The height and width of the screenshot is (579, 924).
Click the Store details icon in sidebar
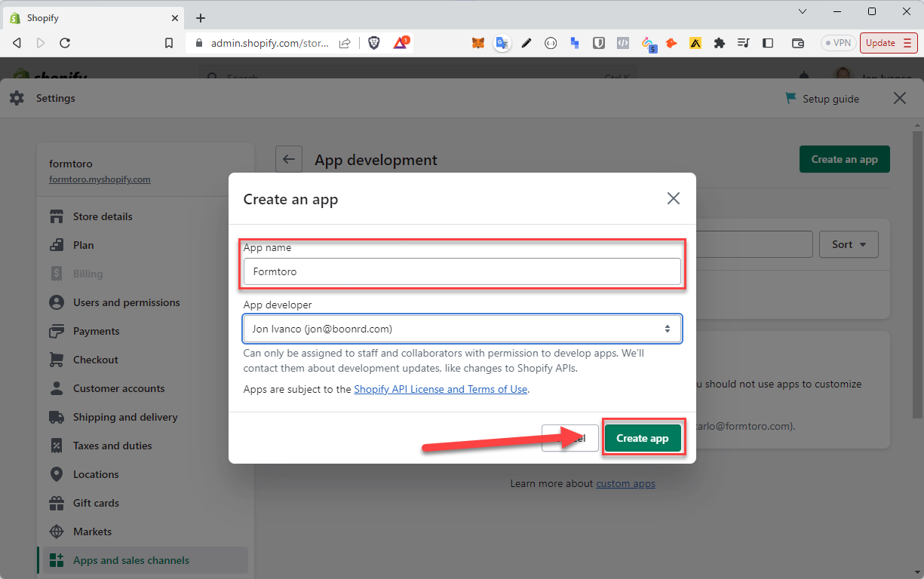[x=57, y=216]
